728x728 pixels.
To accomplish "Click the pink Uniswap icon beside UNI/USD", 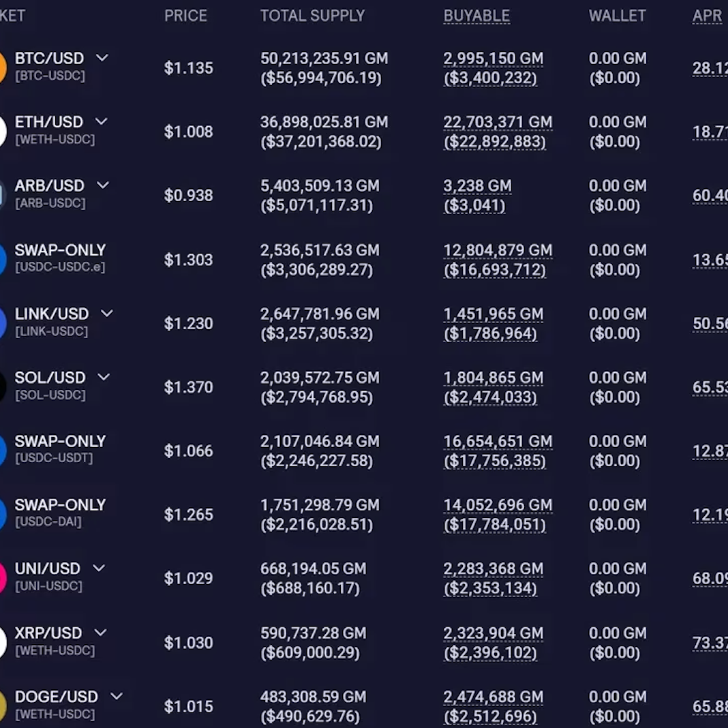I will click(2, 577).
